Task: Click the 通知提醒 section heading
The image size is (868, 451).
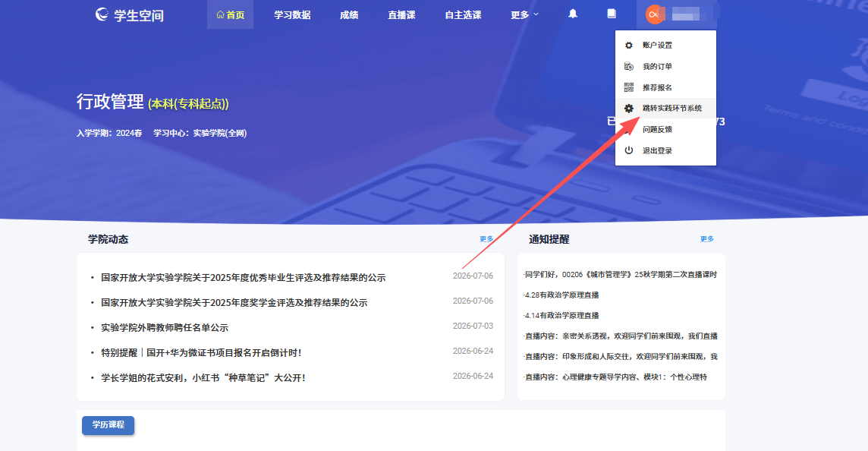Action: 549,239
